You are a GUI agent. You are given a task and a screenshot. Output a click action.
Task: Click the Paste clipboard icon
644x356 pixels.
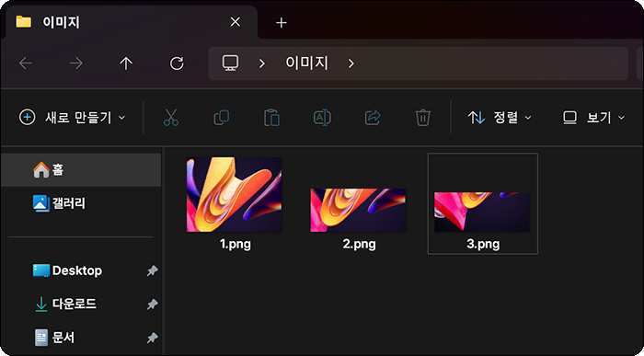click(271, 118)
